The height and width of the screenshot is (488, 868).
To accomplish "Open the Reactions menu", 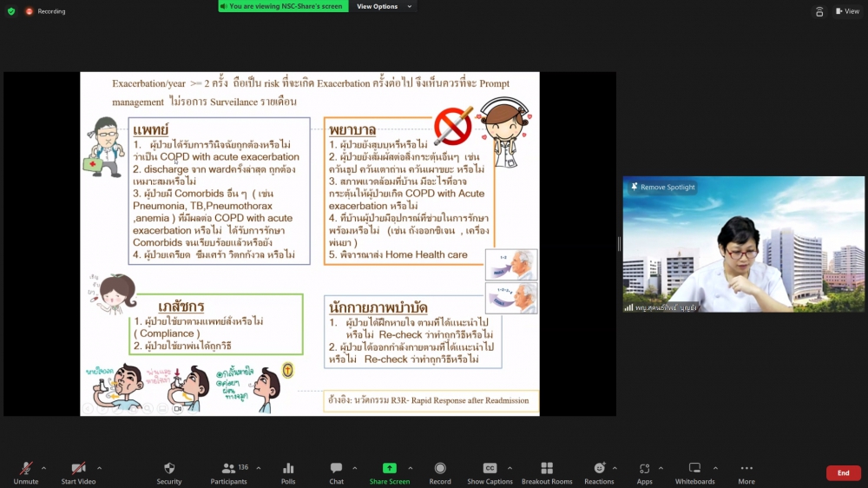I will [x=599, y=469].
